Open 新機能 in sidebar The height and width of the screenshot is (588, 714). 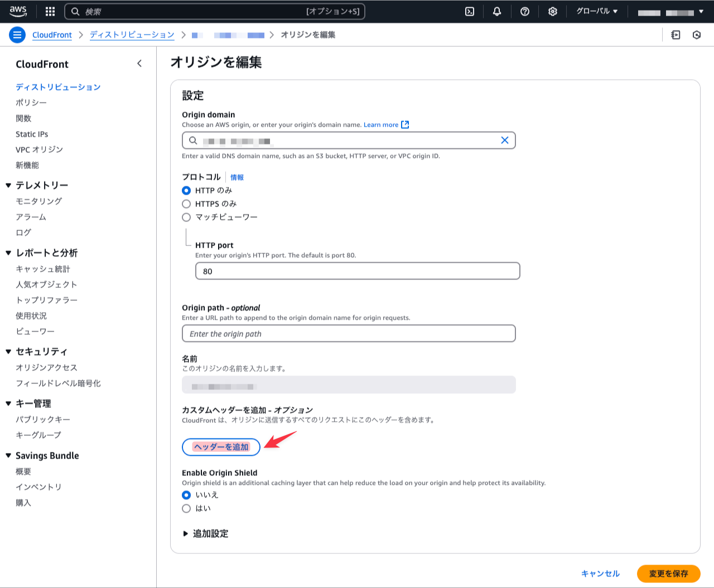click(x=27, y=165)
